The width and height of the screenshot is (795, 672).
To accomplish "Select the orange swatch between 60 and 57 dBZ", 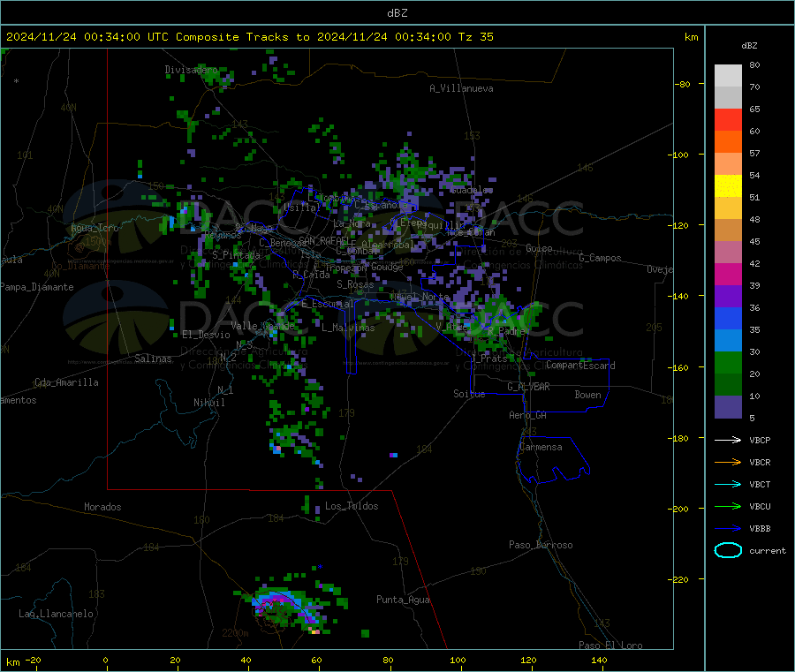I will click(728, 142).
